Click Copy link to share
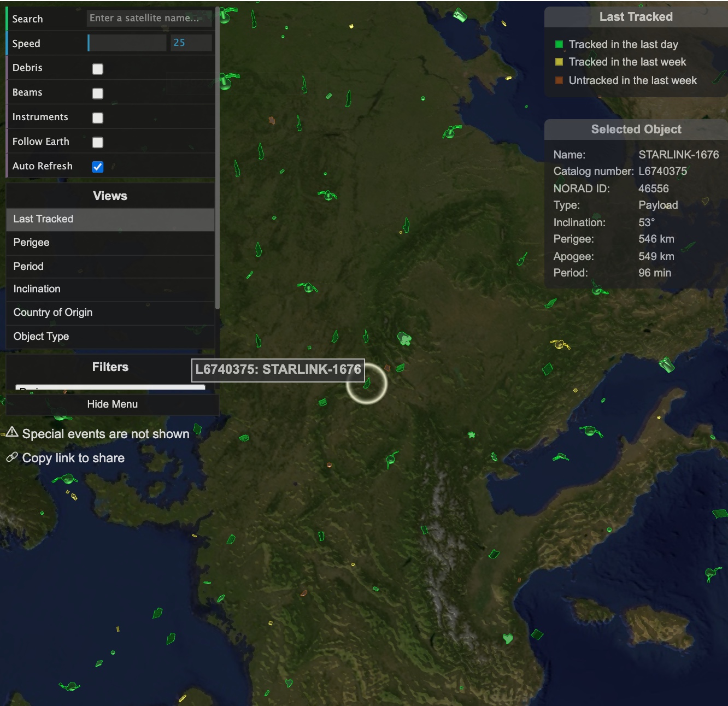The width and height of the screenshot is (728, 706). pos(73,458)
